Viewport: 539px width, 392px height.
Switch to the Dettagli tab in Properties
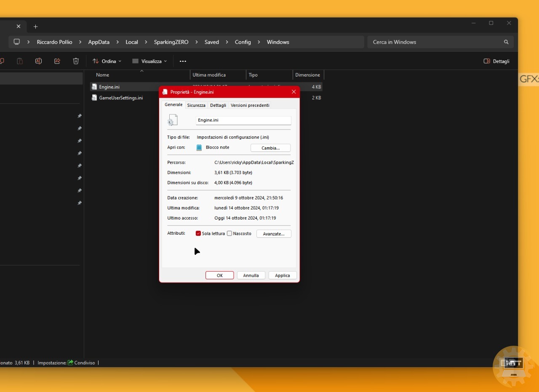click(x=218, y=105)
